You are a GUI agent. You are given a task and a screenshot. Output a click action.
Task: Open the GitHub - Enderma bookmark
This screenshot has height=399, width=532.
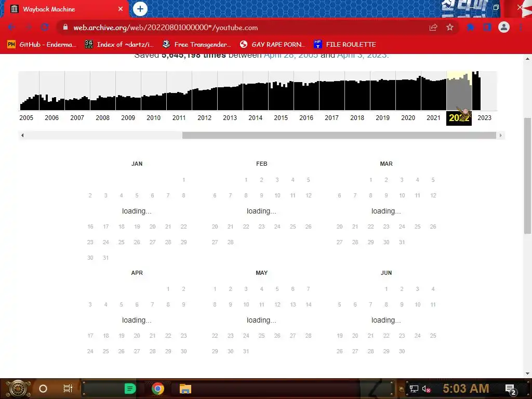(42, 45)
